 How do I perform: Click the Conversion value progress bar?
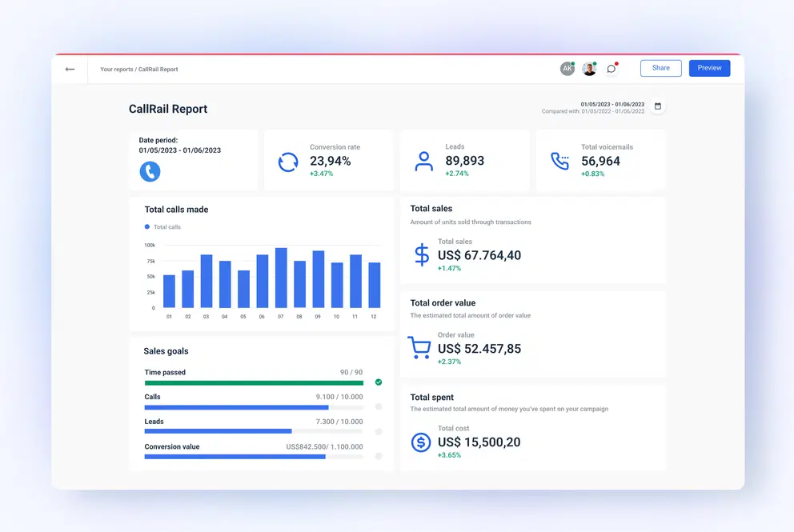pos(254,457)
